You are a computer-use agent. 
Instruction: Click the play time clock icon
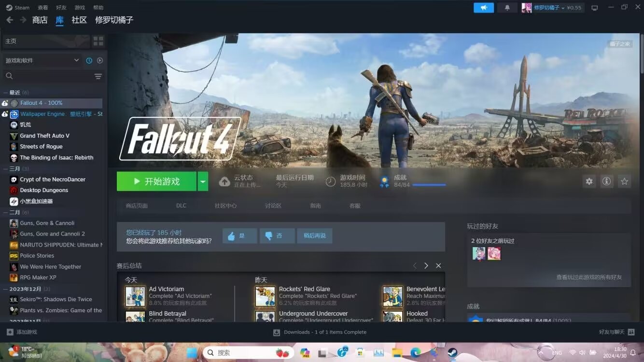click(331, 181)
